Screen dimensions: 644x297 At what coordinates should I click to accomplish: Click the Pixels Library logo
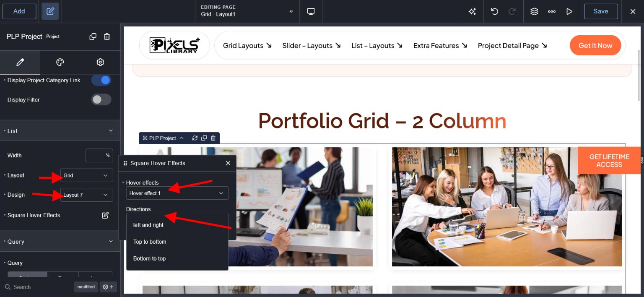[174, 45]
